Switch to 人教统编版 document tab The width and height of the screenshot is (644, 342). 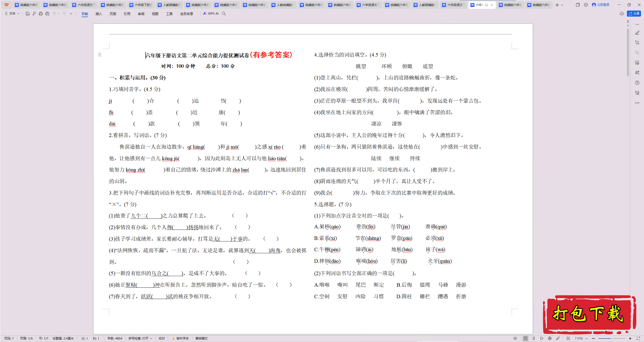(x=283, y=5)
